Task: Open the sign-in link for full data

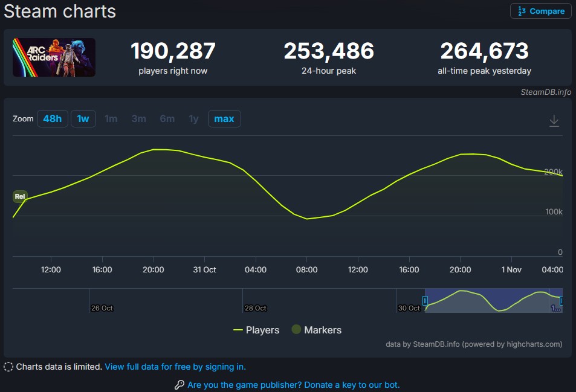Action: (x=175, y=367)
